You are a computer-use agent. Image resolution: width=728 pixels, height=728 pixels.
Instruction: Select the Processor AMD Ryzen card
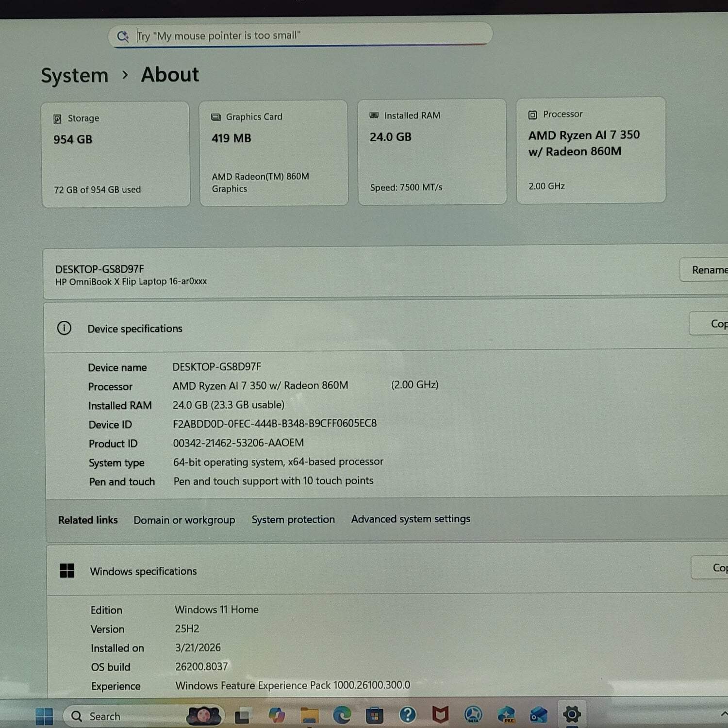[591, 150]
